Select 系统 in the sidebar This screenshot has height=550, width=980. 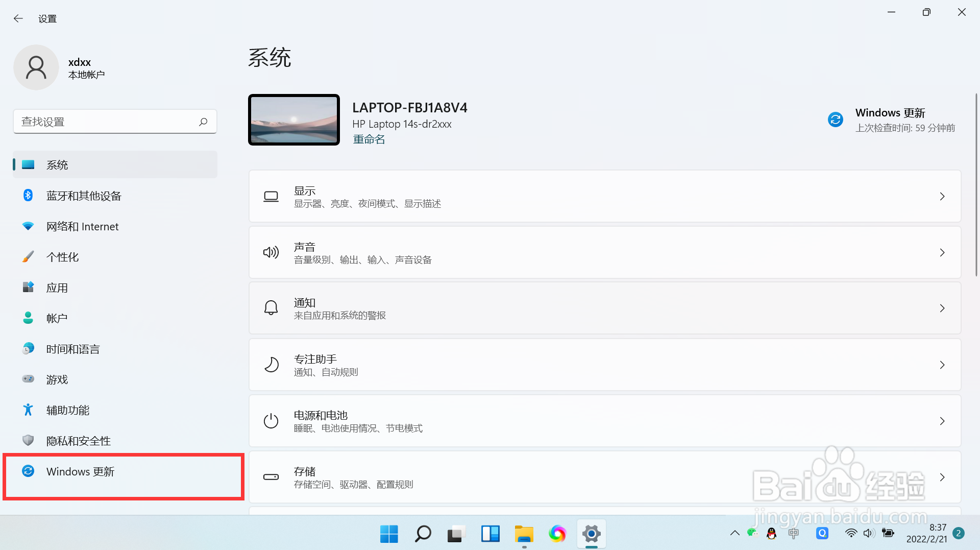pos(115,164)
